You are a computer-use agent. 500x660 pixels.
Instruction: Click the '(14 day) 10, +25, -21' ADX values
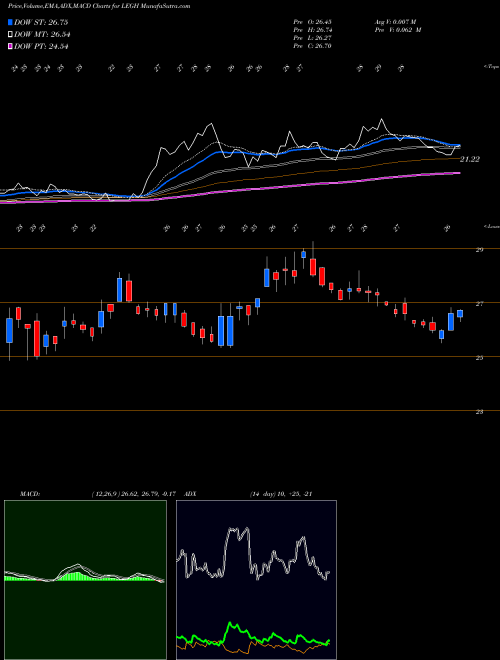281,494
